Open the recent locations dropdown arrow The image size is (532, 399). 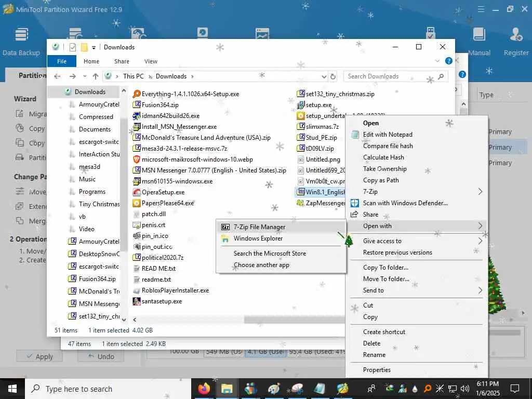click(x=85, y=76)
